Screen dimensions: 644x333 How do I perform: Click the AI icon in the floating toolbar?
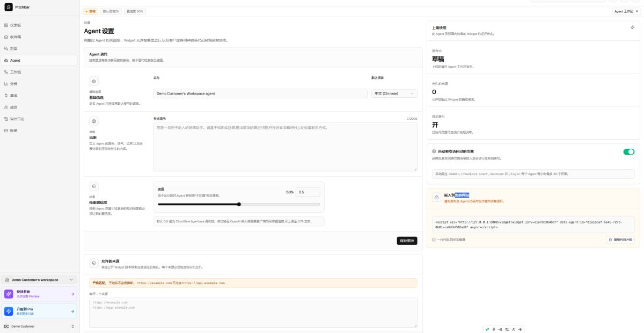(514, 329)
